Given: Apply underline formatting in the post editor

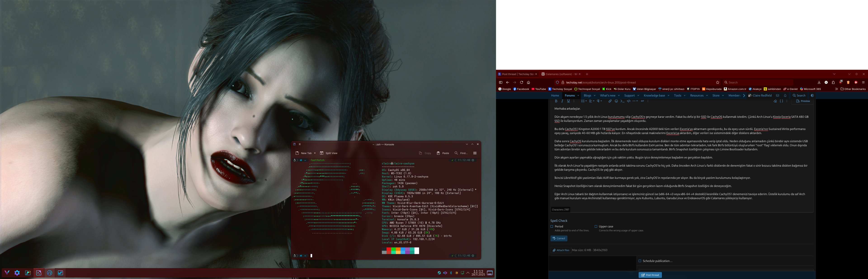Looking at the screenshot, I should [568, 101].
